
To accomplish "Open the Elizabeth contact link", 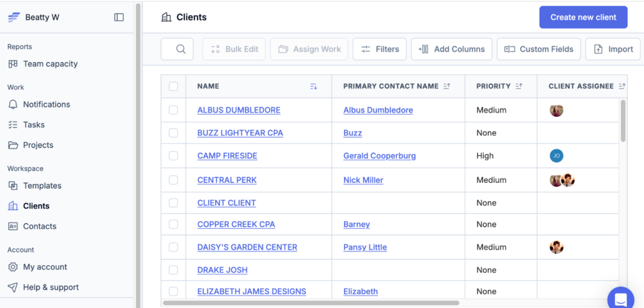I will pos(360,292).
